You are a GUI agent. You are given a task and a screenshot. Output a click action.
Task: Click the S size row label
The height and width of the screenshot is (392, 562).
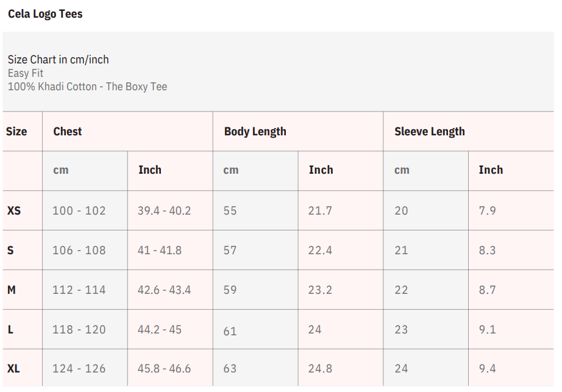click(10, 250)
